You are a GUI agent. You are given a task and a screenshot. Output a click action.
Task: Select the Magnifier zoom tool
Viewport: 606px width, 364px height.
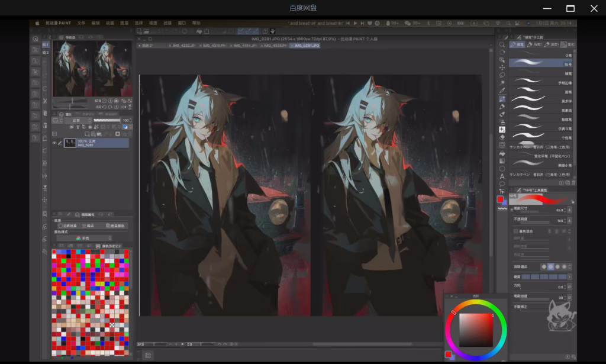coord(502,45)
